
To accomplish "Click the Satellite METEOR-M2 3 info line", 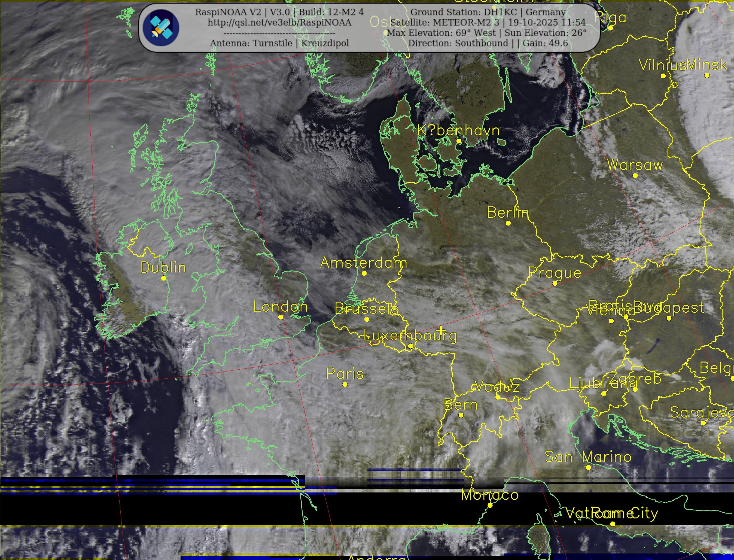I will [488, 23].
